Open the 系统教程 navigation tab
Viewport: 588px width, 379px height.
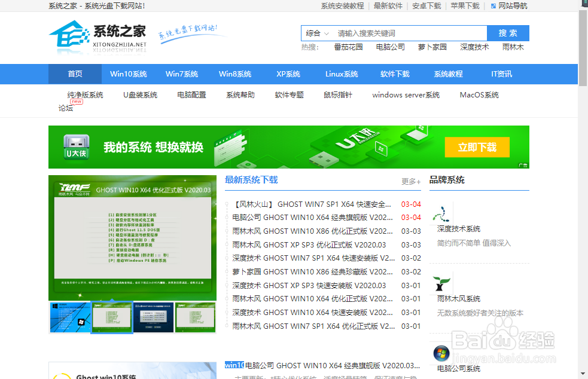pos(448,74)
